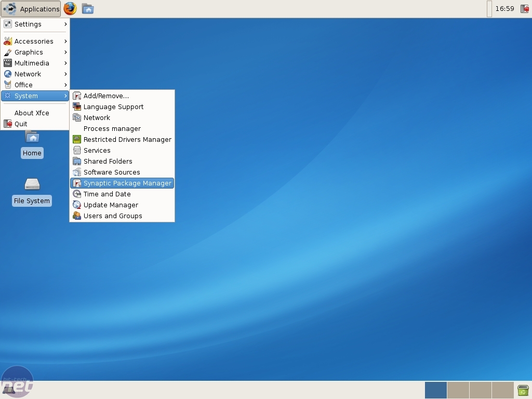The height and width of the screenshot is (399, 532).
Task: Open Time and Date
Action: [x=122, y=194]
